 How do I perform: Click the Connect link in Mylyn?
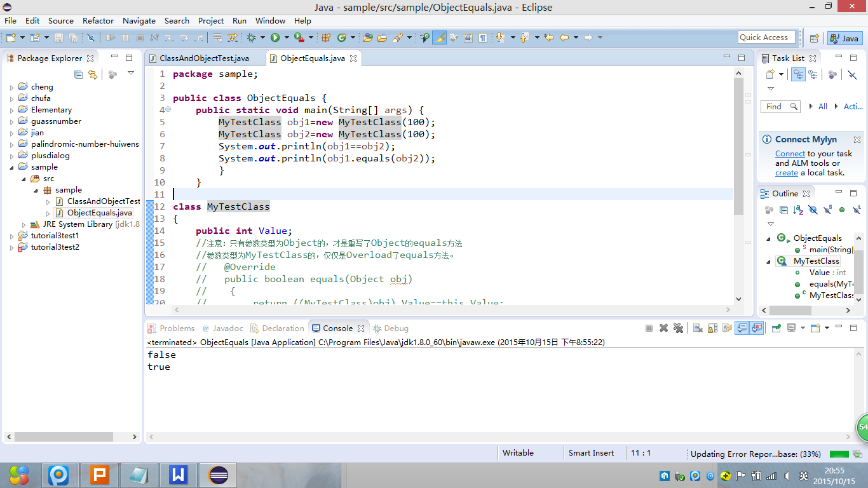(x=790, y=154)
